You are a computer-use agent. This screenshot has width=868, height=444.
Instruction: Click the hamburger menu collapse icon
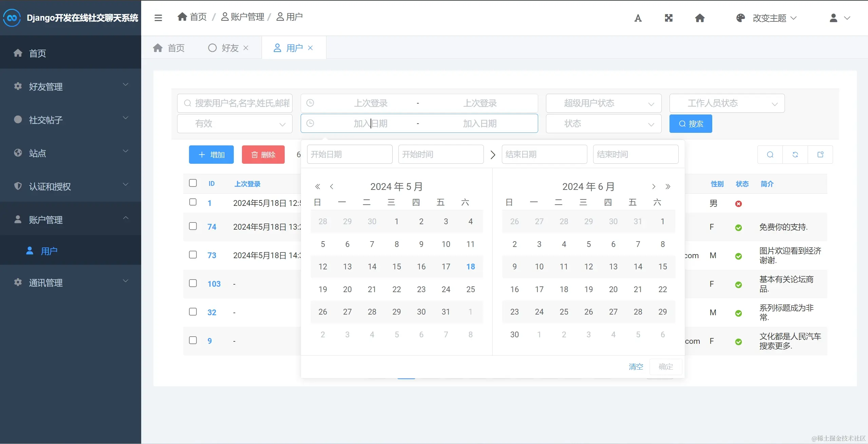click(x=158, y=18)
